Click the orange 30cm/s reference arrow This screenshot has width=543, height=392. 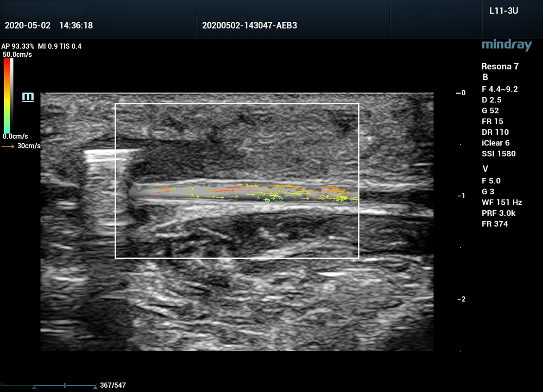8,147
